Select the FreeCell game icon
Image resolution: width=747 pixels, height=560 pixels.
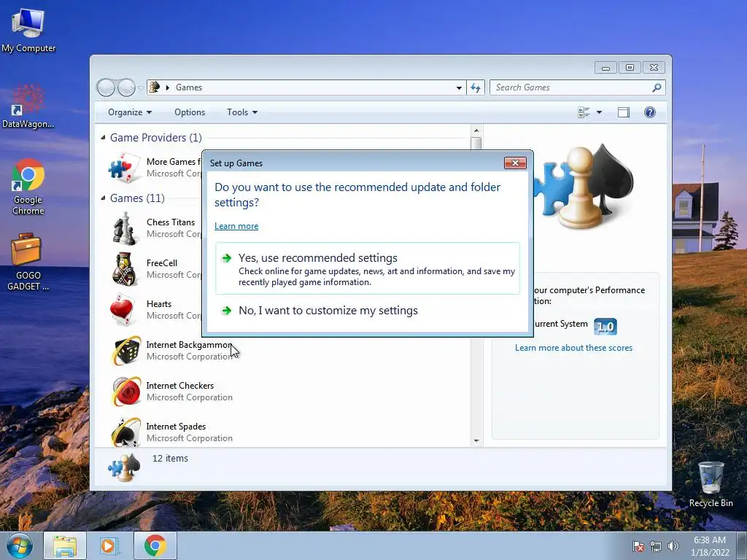point(125,268)
